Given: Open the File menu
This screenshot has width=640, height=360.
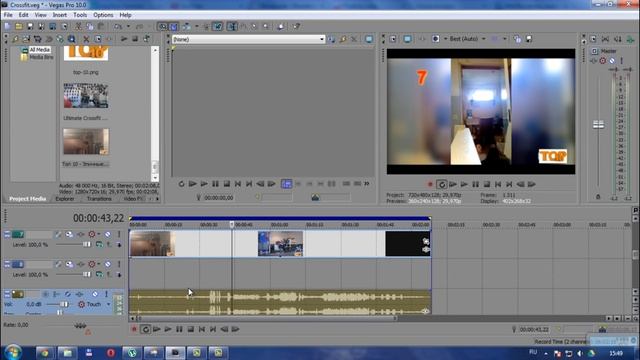Looking at the screenshot, I should point(8,15).
